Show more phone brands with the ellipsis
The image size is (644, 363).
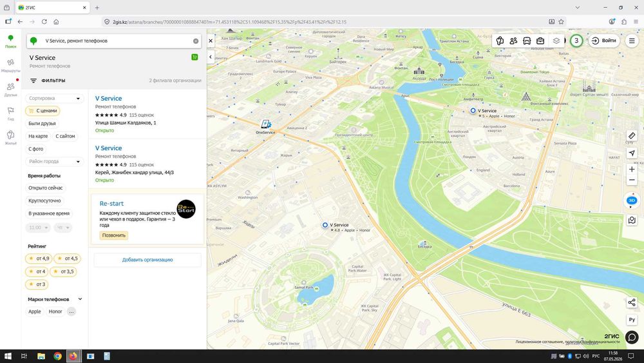tap(71, 311)
